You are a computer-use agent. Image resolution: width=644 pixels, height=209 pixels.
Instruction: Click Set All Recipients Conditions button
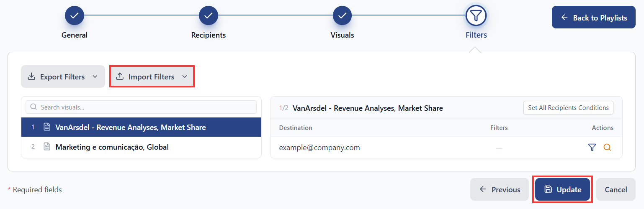[x=568, y=107]
